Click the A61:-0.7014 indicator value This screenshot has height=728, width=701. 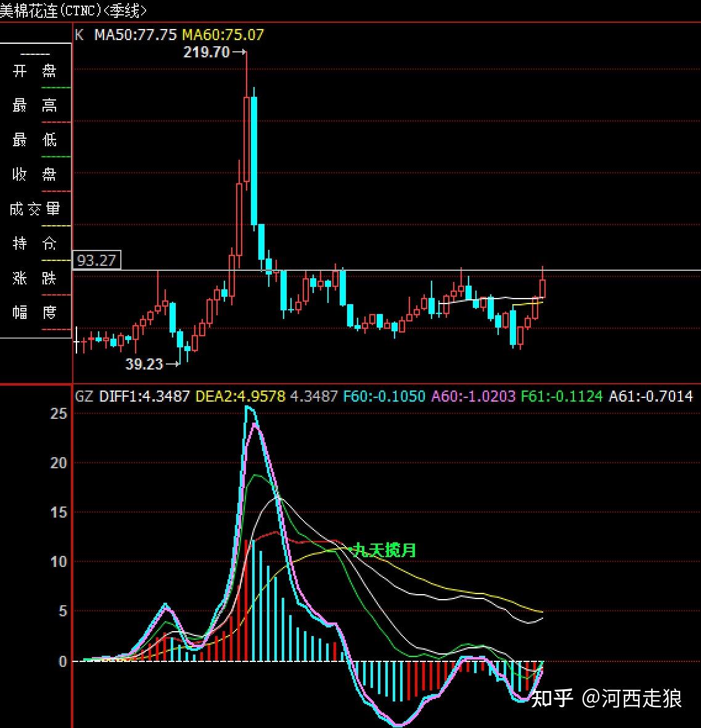(x=650, y=396)
